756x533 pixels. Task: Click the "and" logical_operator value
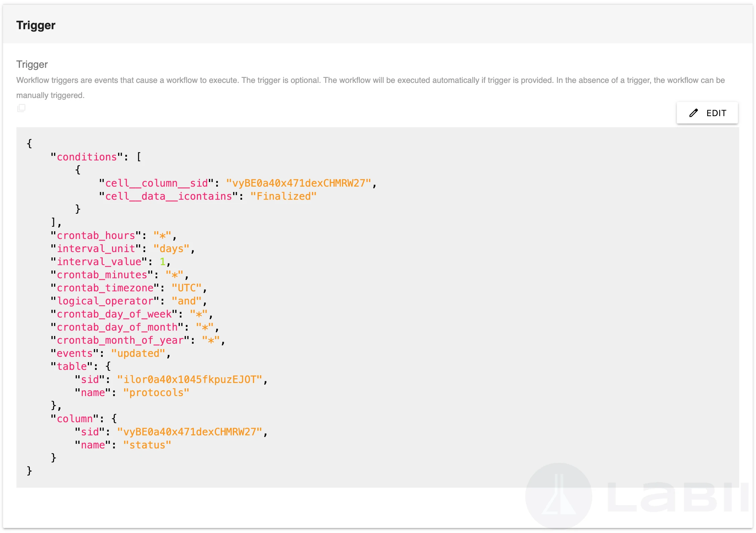click(186, 301)
